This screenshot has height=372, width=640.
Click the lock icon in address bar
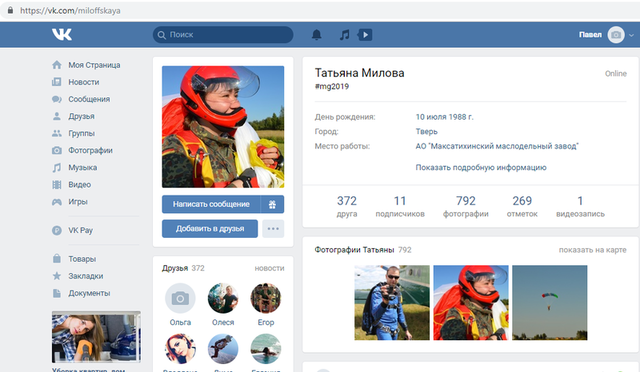tap(10, 10)
